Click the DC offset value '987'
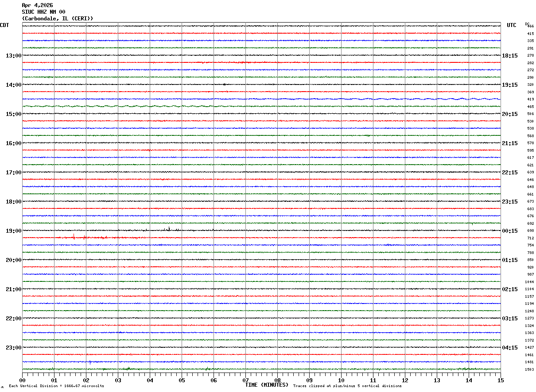The width and height of the screenshot is (536, 392). (530, 274)
